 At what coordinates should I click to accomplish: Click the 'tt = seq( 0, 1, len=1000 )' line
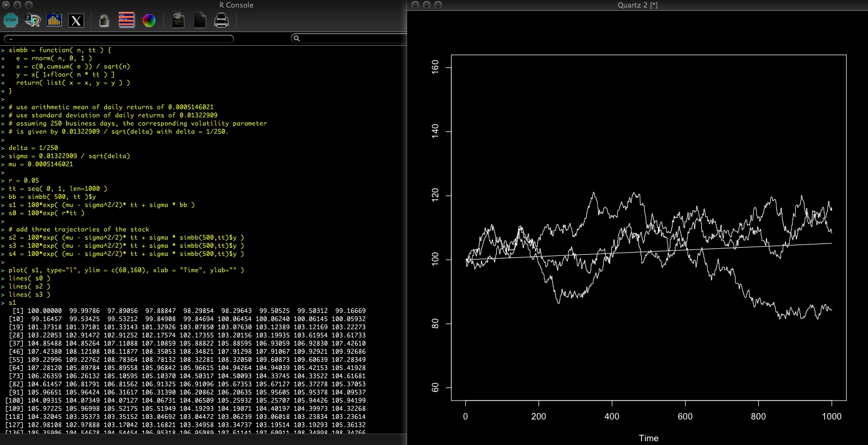tap(58, 189)
